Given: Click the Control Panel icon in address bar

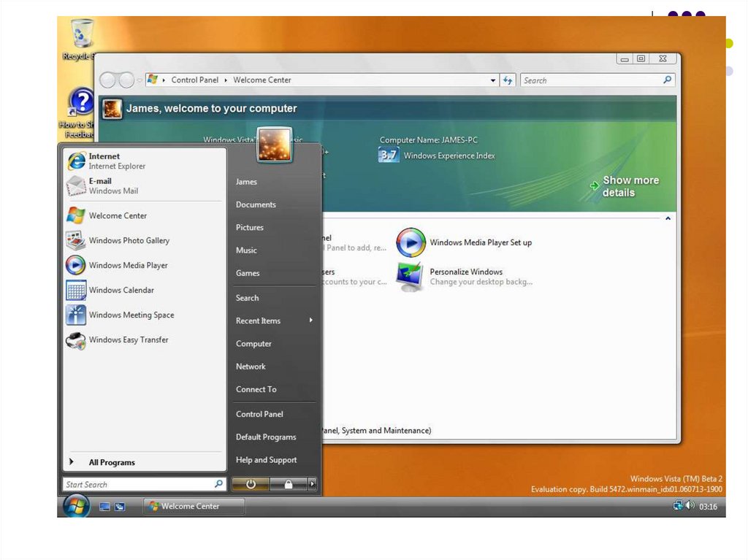Looking at the screenshot, I should point(153,79).
